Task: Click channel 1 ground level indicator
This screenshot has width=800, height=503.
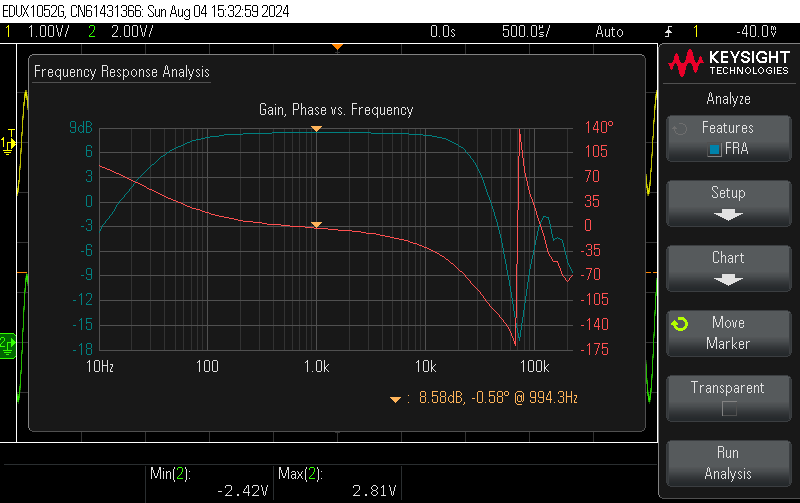Action: [8, 143]
